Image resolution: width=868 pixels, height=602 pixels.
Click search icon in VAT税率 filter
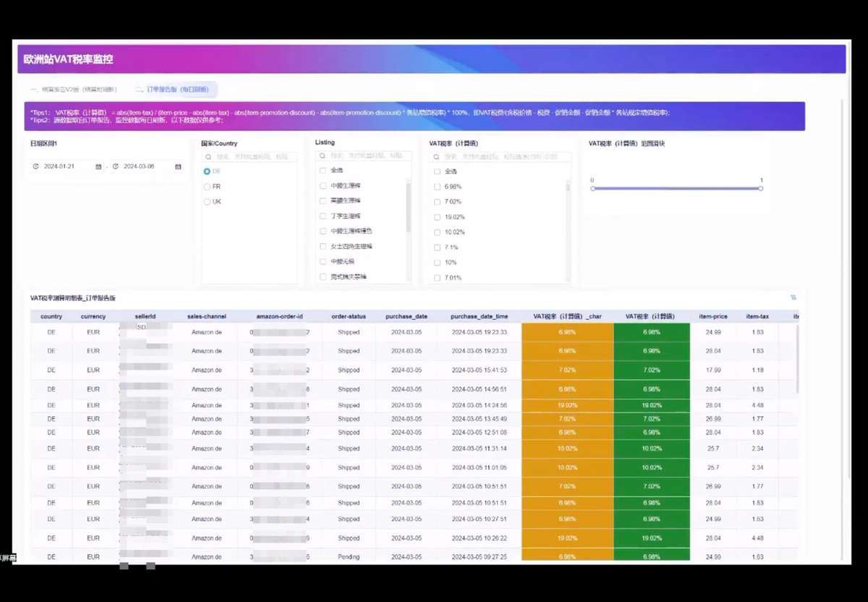coord(437,156)
